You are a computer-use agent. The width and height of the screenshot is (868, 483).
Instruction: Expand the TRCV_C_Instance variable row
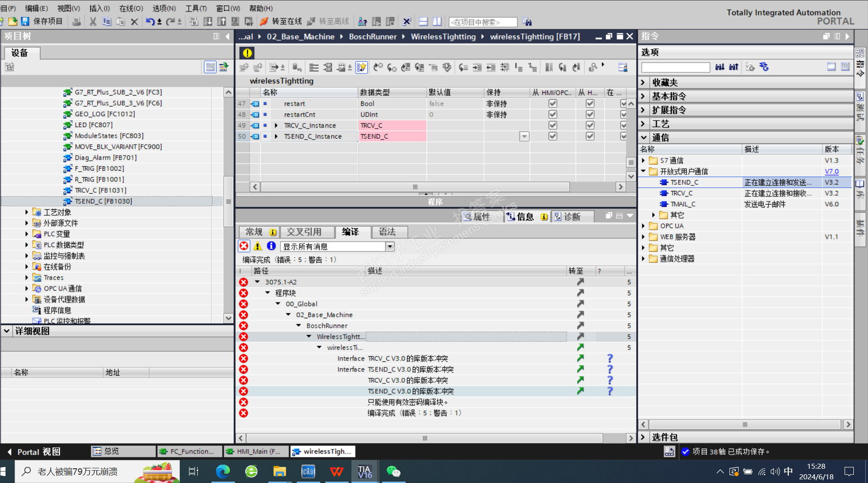276,125
